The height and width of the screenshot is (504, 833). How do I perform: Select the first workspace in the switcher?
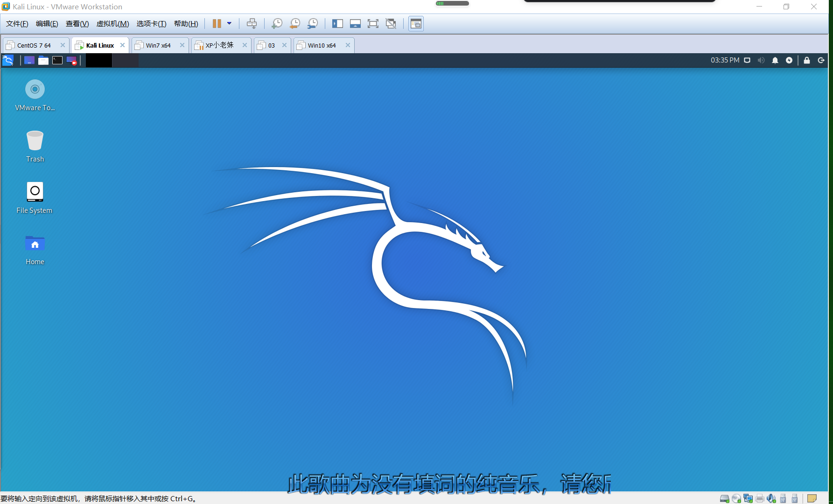99,60
